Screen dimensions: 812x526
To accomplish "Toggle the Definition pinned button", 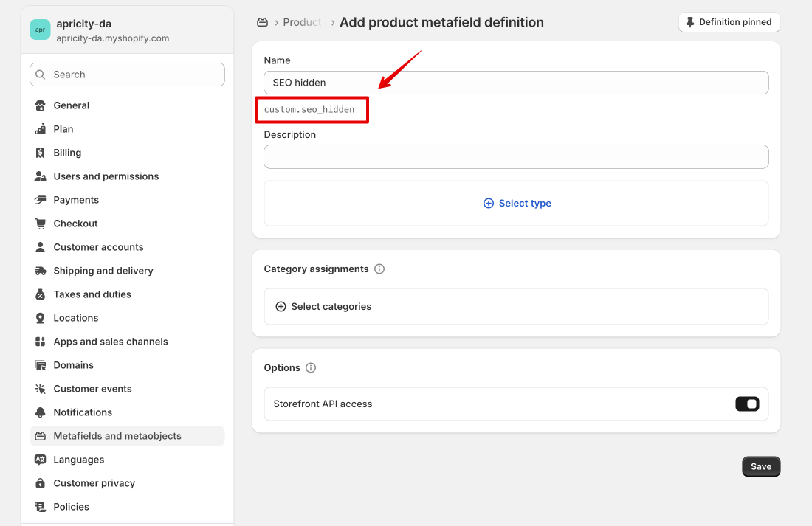I will click(x=729, y=22).
